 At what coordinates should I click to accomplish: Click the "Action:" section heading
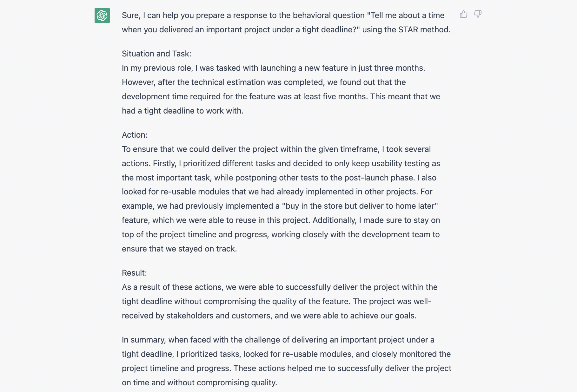tap(135, 135)
